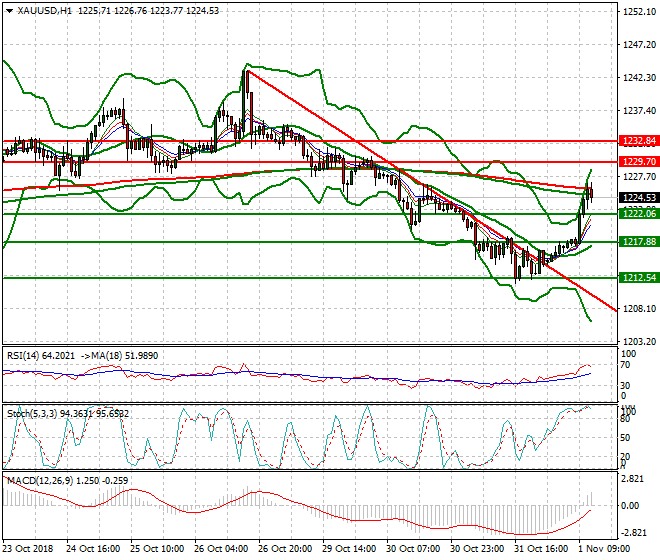660x560 pixels.
Task: Click the 26 Oct 04:00 time label
Action: pos(221,549)
